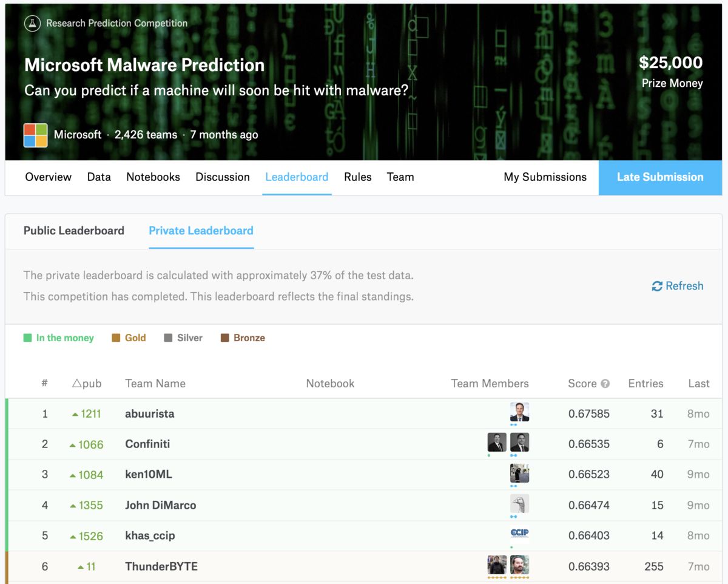Open ken10ML's team member avatar
Image resolution: width=728 pixels, height=584 pixels.
[x=519, y=473]
